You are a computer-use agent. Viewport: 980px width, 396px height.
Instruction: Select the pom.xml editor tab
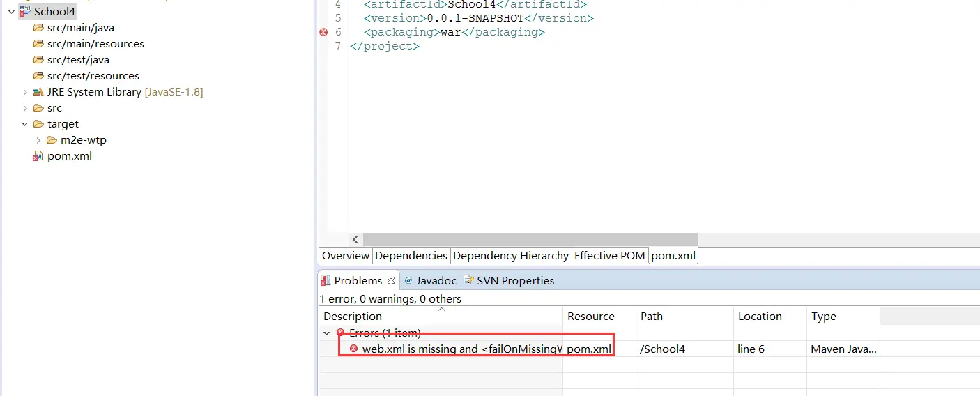[x=673, y=256]
